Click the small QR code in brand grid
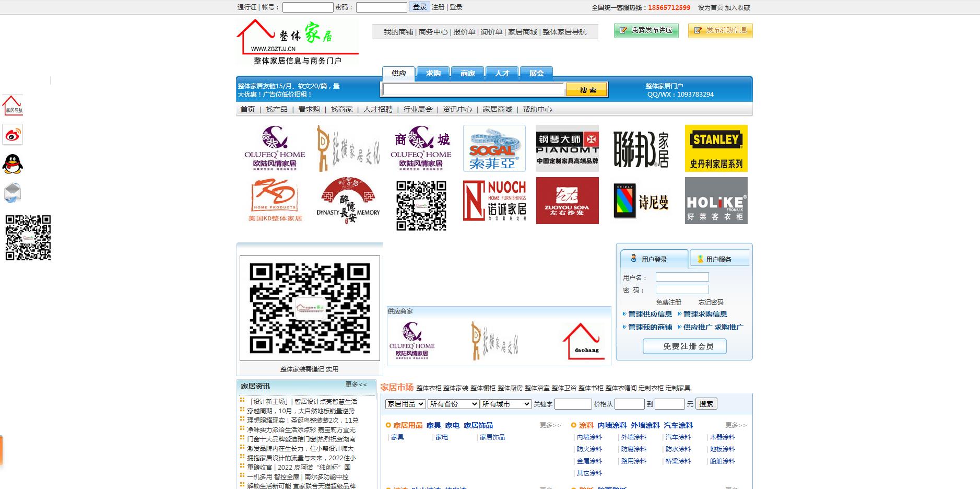 (421, 206)
